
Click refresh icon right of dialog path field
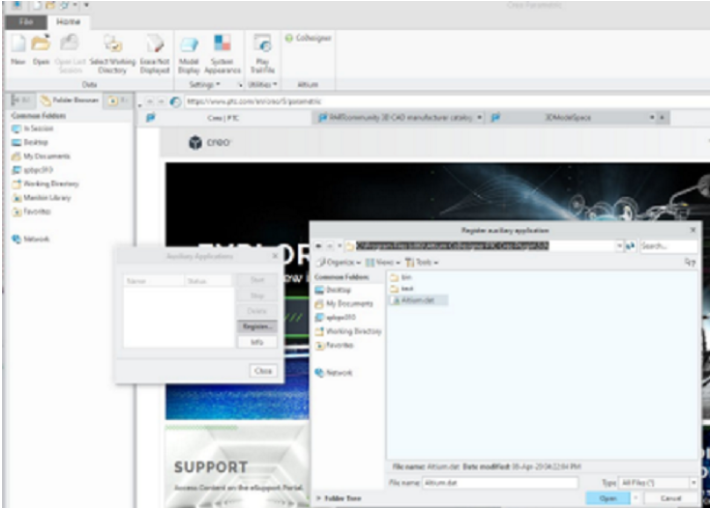click(630, 246)
